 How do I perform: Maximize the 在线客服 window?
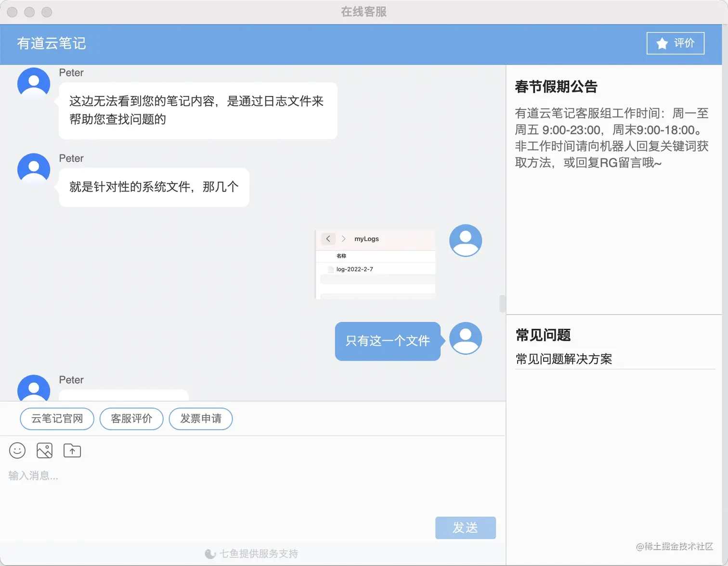[47, 12]
